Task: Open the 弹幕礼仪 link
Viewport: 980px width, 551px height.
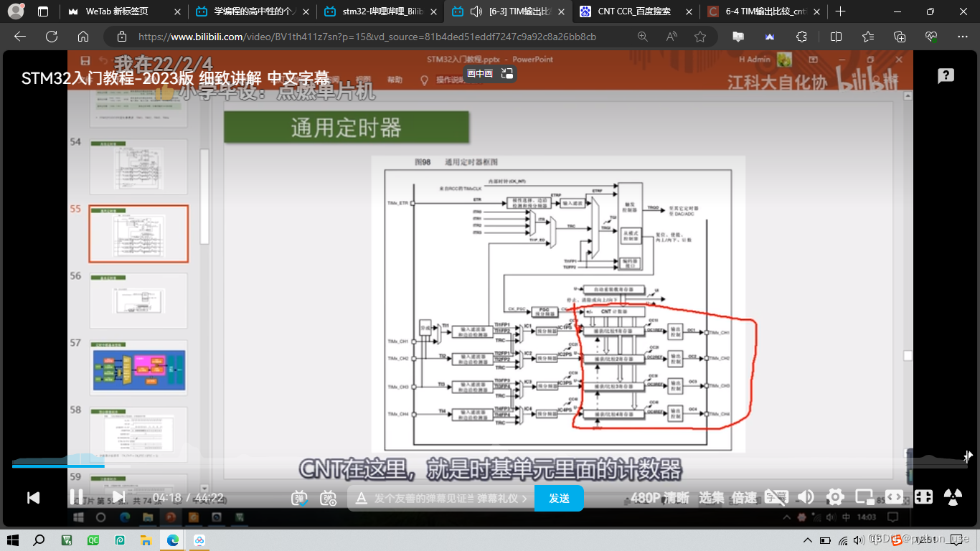Action: [x=502, y=498]
